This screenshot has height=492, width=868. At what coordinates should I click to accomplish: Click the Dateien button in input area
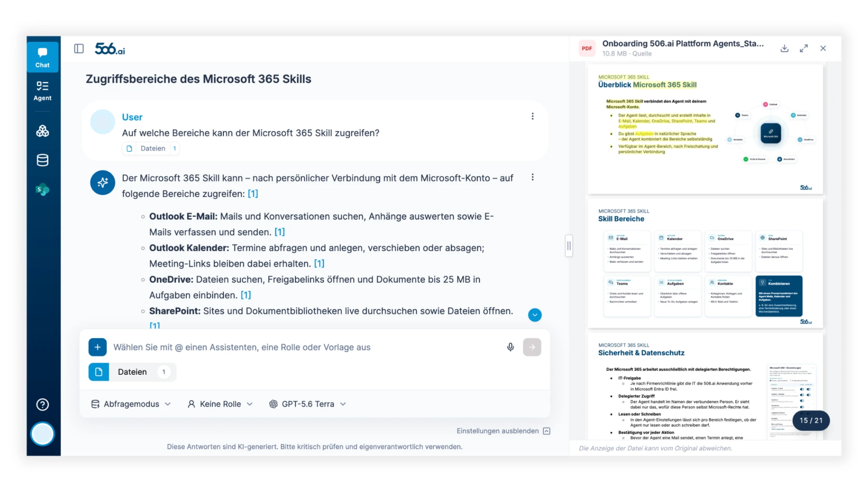132,372
